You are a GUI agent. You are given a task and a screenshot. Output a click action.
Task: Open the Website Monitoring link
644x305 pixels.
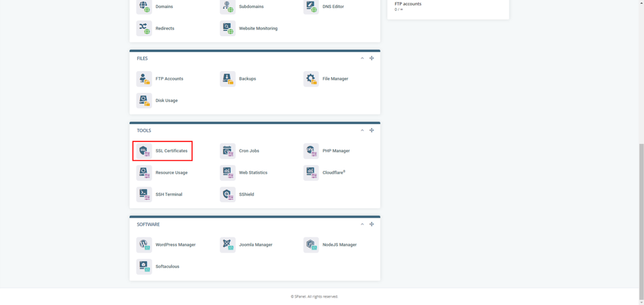[x=258, y=29]
